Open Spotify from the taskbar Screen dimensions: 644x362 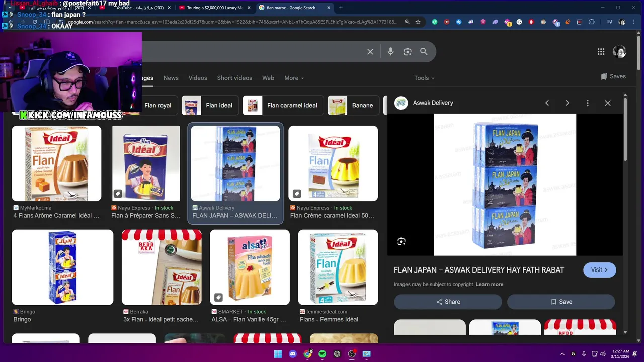tap(323, 354)
